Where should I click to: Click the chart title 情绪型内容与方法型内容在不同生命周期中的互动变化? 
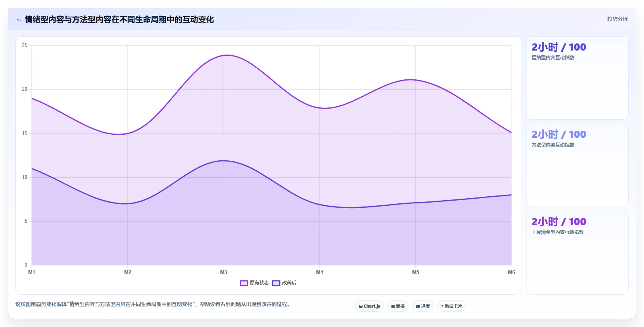[x=119, y=19]
